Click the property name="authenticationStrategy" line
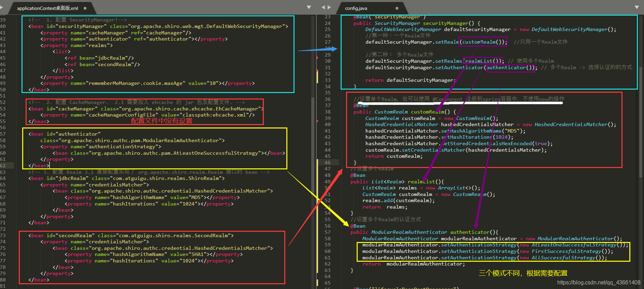 pos(101,147)
